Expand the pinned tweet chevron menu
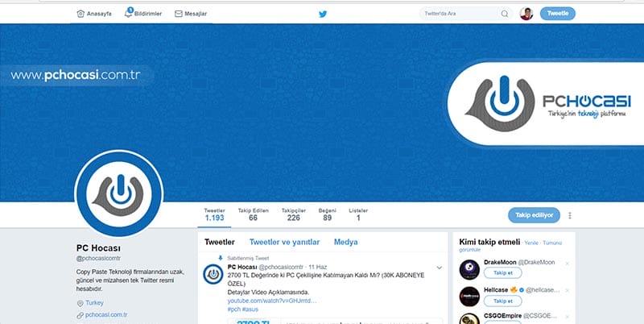644x324 pixels. (439, 267)
